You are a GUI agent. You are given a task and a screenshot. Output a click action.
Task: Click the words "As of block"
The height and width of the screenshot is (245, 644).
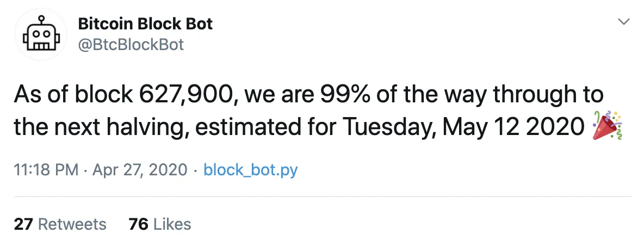pos(70,95)
